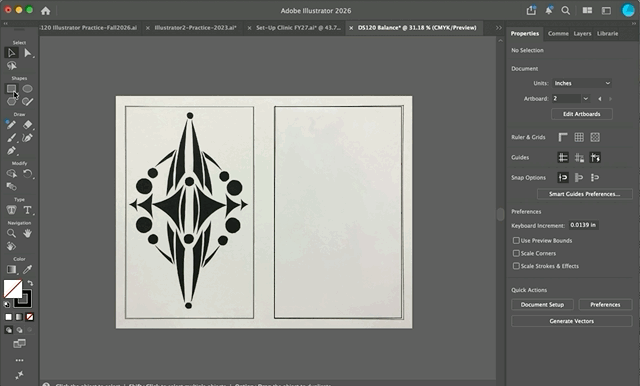
Task: Select the Curvature tool
Action: 27,138
